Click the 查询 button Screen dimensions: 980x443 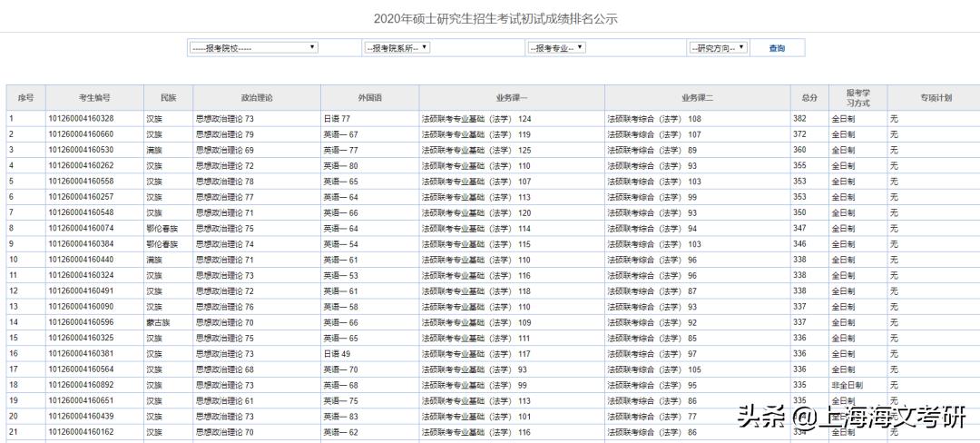tap(777, 48)
